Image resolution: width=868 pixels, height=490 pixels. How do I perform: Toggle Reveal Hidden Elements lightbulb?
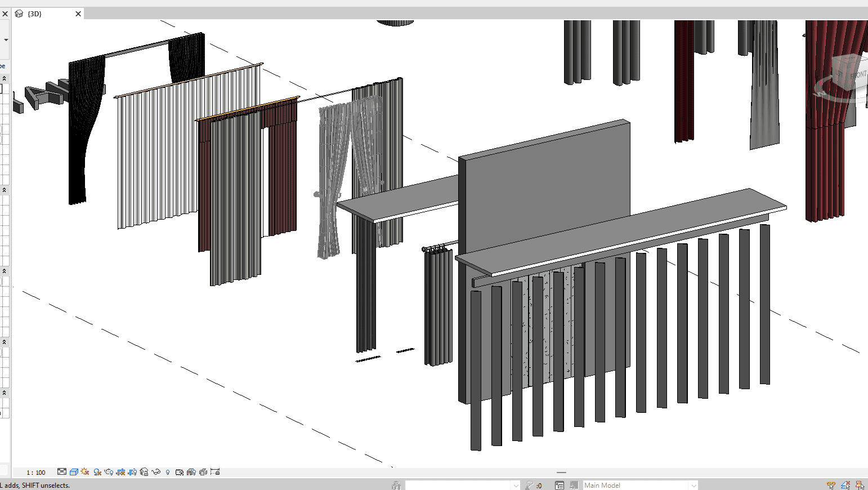point(168,472)
